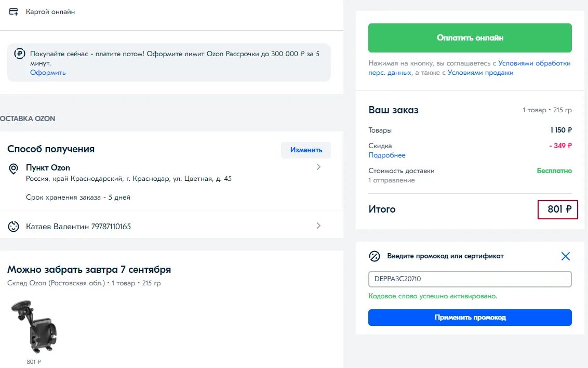Click the Пункт Ozon pickup point title

48,168
